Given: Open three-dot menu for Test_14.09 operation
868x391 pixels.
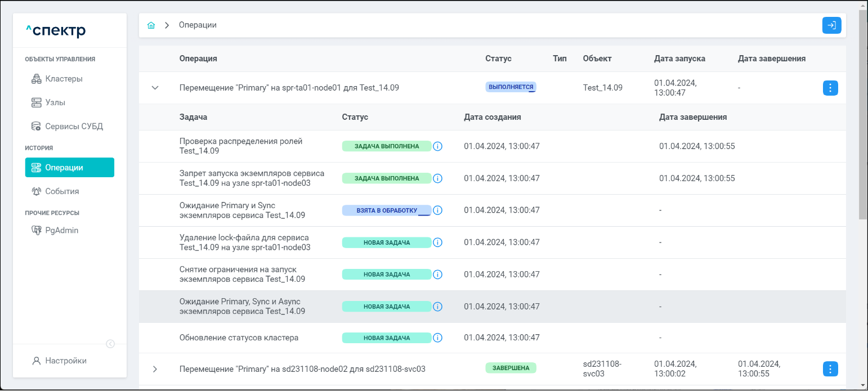Looking at the screenshot, I should point(830,88).
